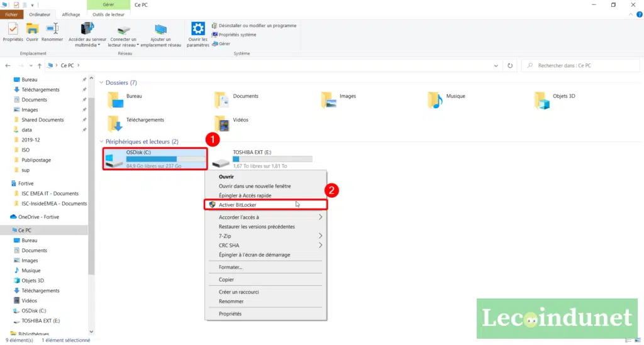The width and height of the screenshot is (644, 345).
Task: Open TOSHIBA EXT (E:) in the sidebar
Action: (x=41, y=320)
